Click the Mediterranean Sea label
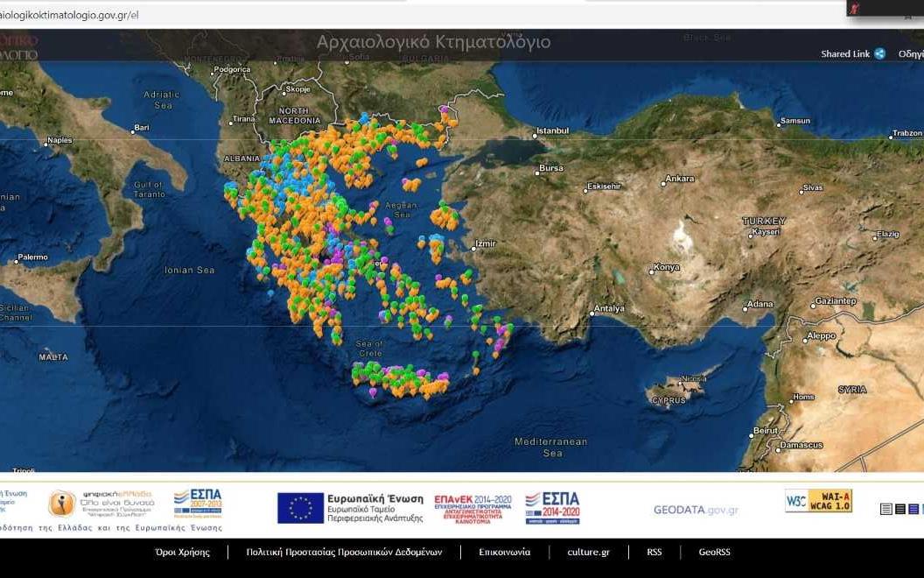This screenshot has height=578, width=924. click(551, 447)
